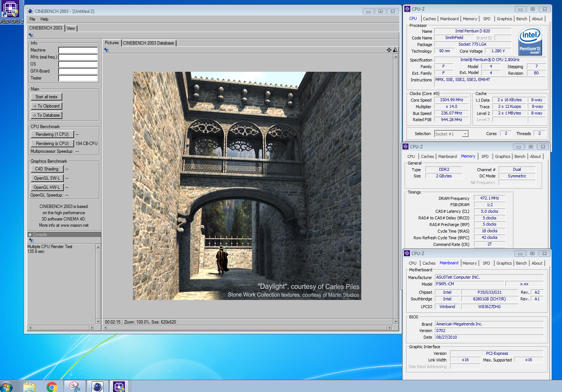Start the OpenGL HW-L benchmark
562x392 pixels.
(47, 187)
